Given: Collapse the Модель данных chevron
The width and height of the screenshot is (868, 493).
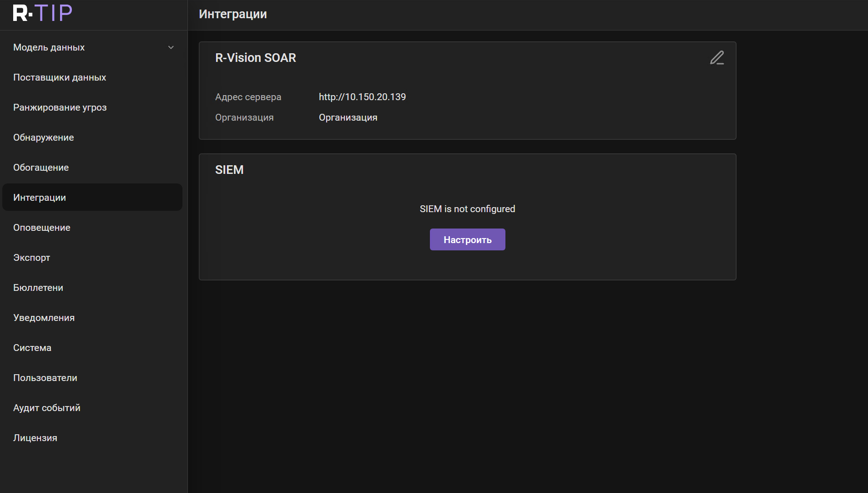Looking at the screenshot, I should tap(171, 47).
